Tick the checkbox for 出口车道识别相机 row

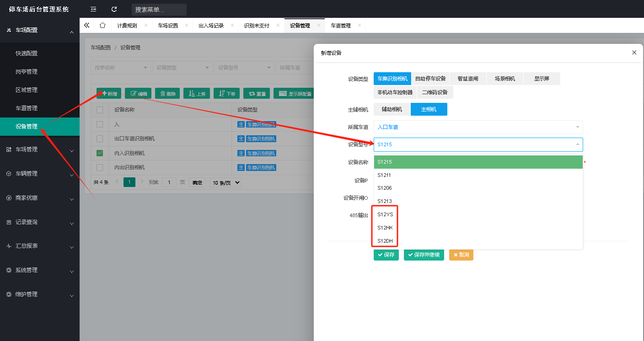(x=100, y=139)
